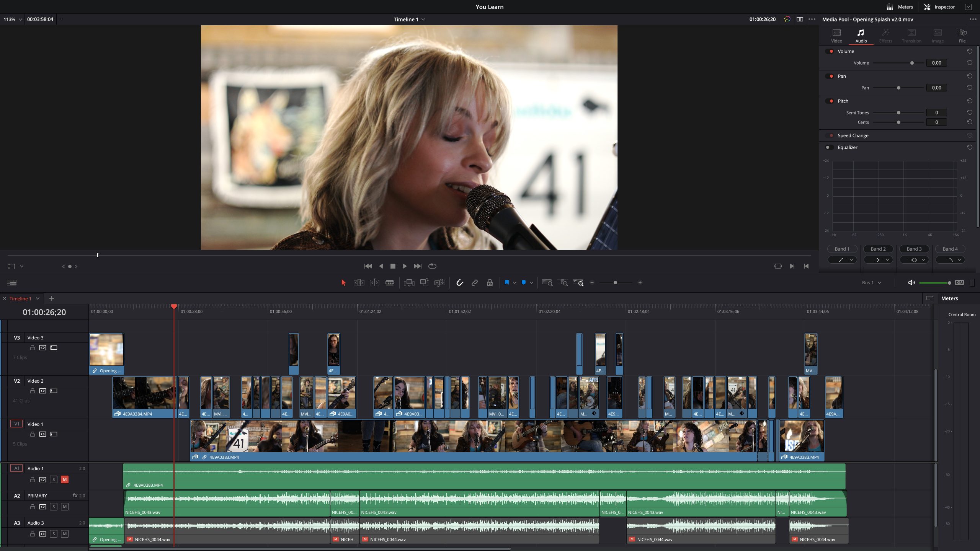Reset the Volume parameter in the Inspector

coord(969,63)
